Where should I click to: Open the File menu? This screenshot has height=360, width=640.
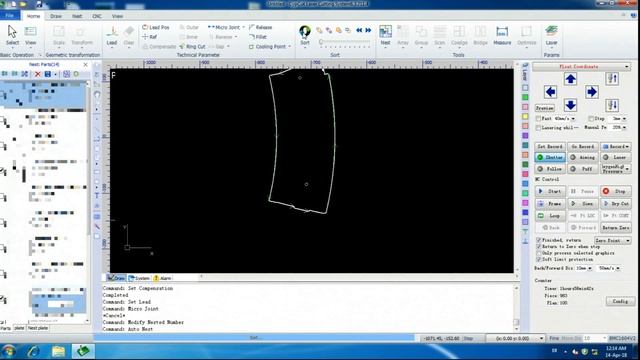tap(10, 16)
